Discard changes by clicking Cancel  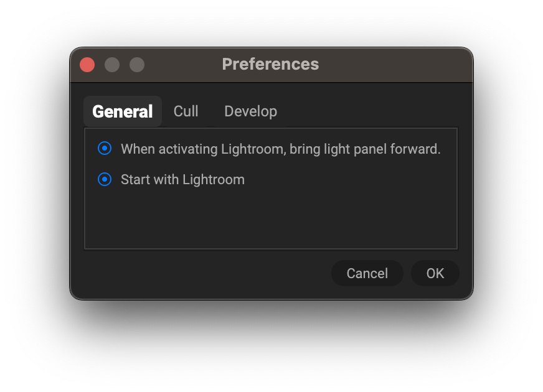(367, 273)
